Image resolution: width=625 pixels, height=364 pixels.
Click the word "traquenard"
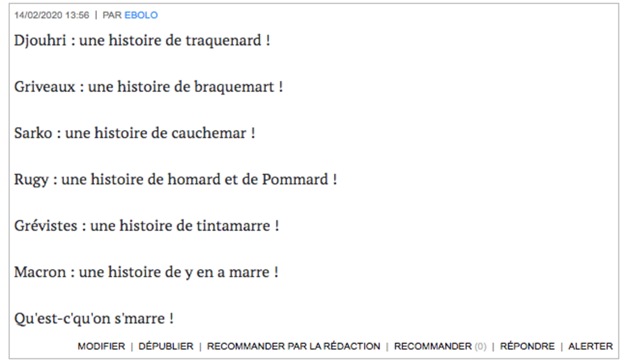[223, 40]
